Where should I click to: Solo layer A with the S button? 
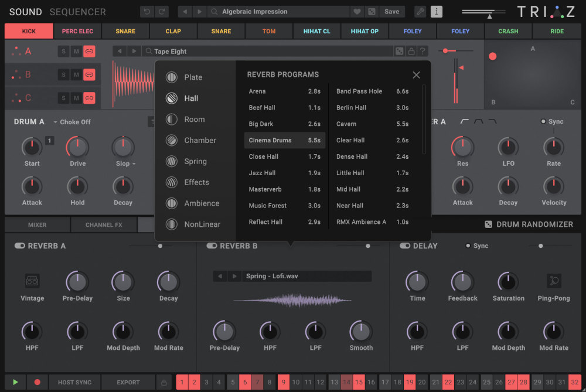coord(63,52)
